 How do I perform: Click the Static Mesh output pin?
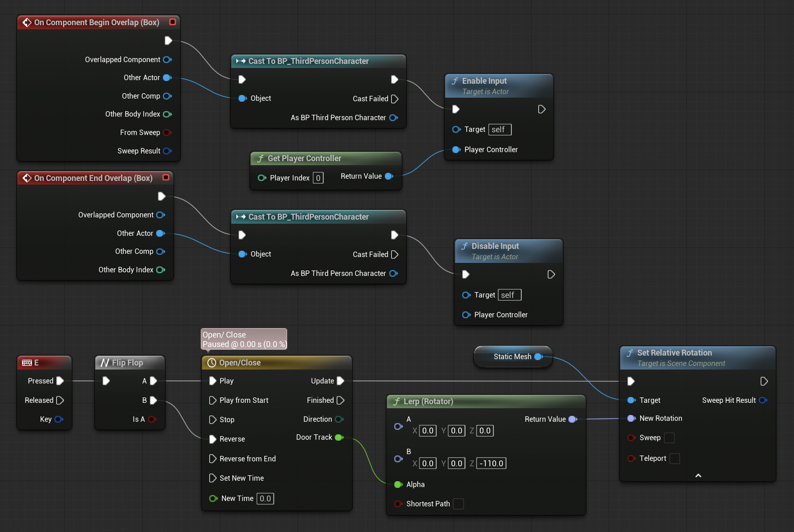click(x=538, y=356)
